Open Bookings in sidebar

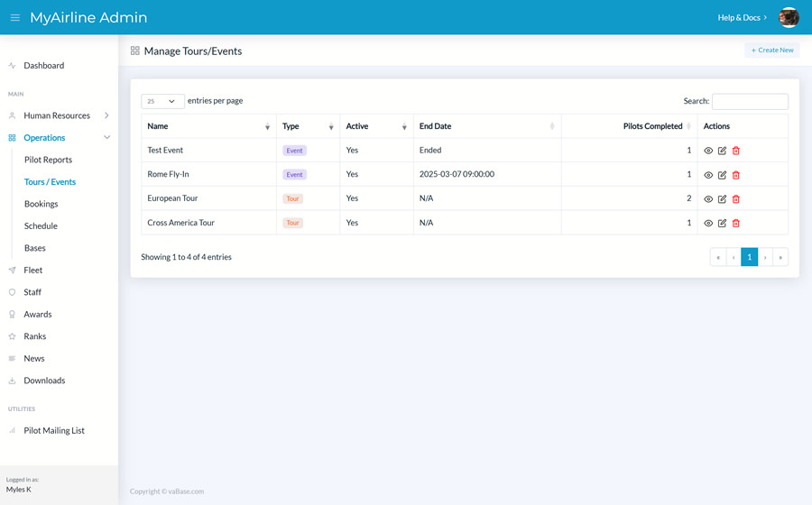click(41, 204)
